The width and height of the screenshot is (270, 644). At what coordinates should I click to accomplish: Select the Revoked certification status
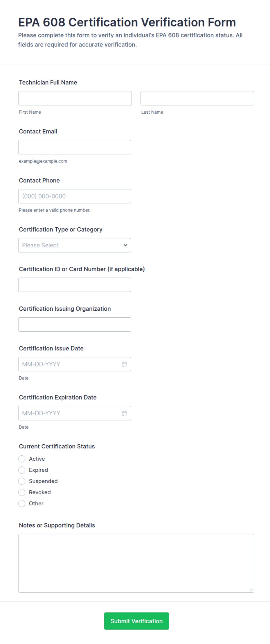pos(22,492)
